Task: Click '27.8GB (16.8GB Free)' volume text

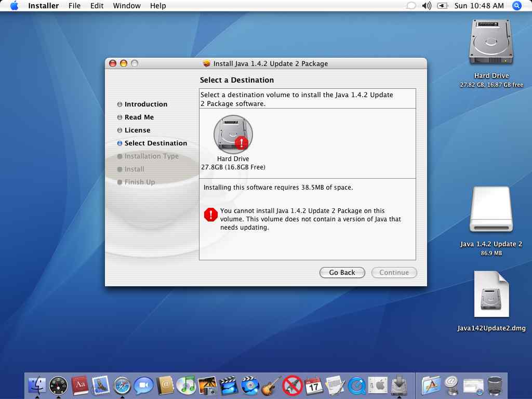Action: [233, 167]
